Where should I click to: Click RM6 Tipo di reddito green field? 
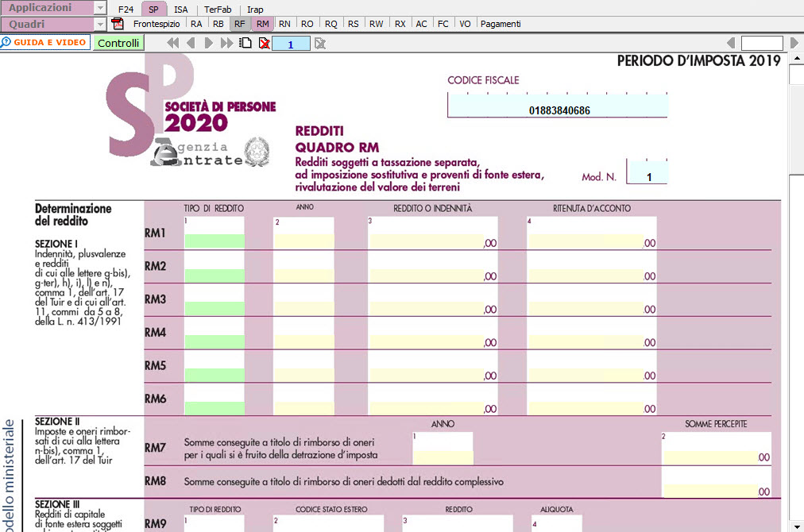(x=215, y=408)
